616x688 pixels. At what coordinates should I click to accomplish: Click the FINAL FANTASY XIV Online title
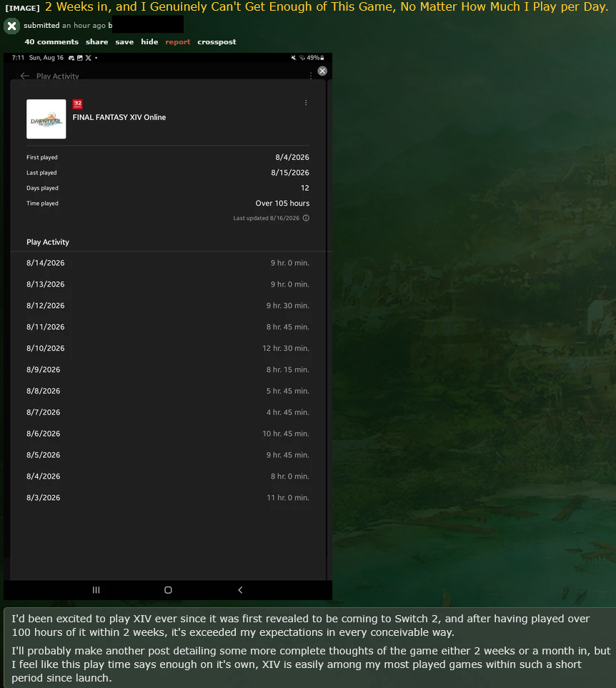[119, 117]
